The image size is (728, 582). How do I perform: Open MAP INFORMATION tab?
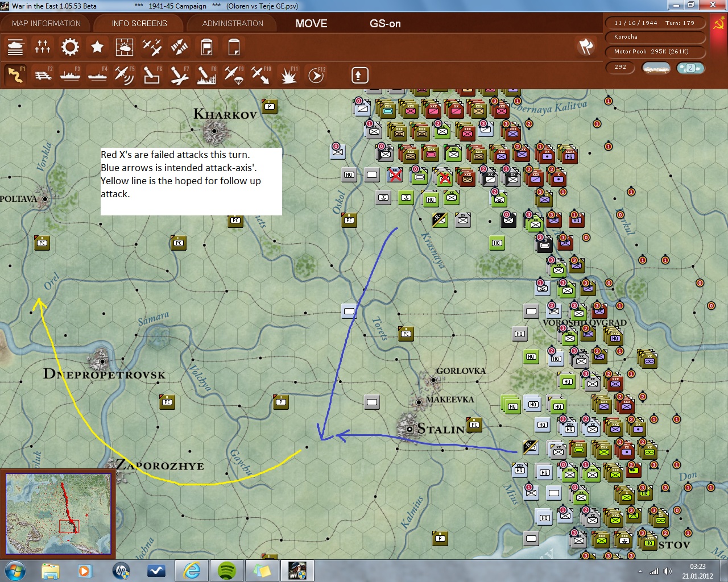(x=46, y=23)
